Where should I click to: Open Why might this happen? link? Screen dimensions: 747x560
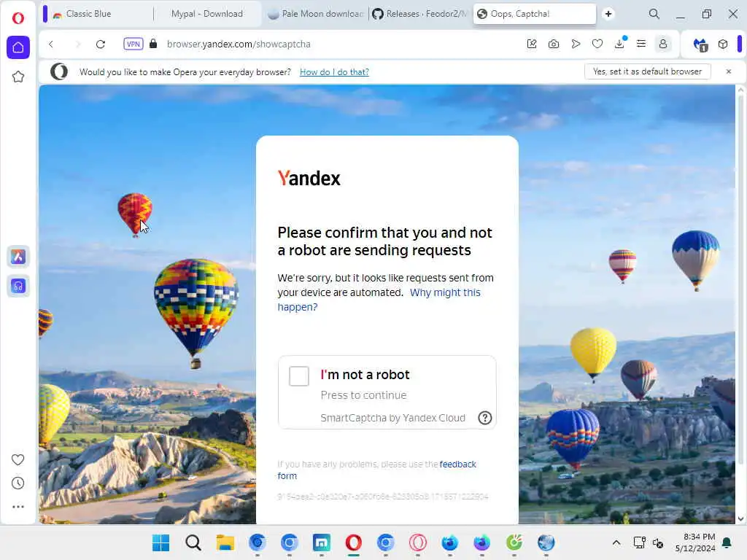coord(379,300)
